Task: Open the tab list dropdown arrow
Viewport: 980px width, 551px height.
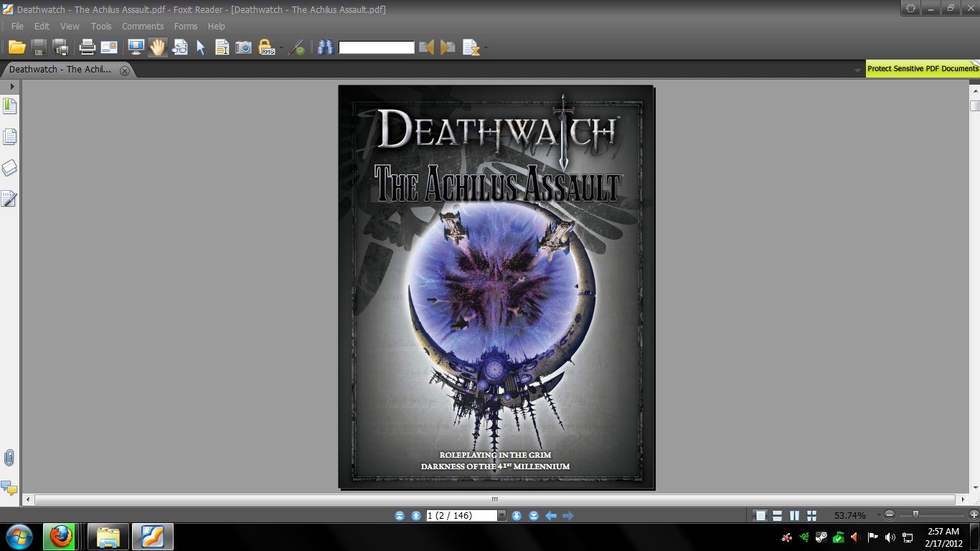Action: coord(857,70)
